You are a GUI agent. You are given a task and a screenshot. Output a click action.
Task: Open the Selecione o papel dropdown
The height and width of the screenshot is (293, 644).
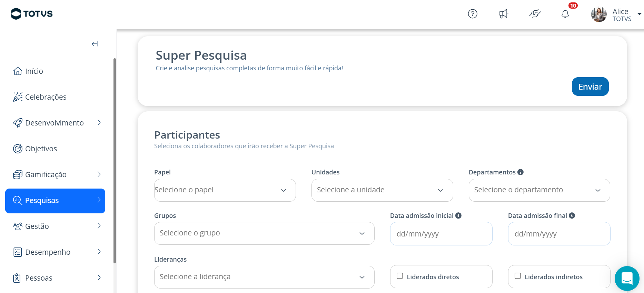[225, 190]
